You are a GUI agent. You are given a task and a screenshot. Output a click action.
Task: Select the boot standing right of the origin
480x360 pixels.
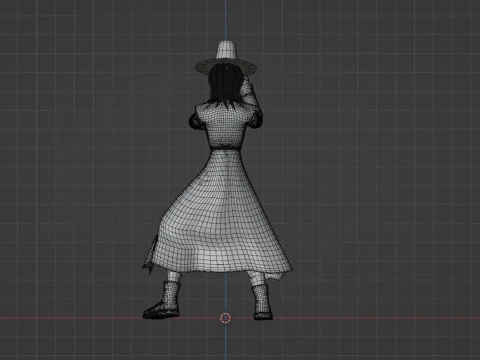pos(262,302)
